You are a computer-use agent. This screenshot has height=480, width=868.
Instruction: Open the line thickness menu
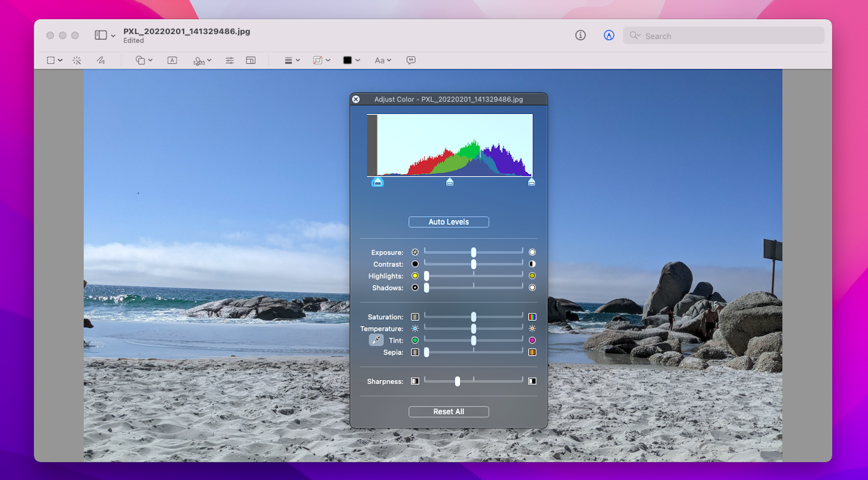292,60
